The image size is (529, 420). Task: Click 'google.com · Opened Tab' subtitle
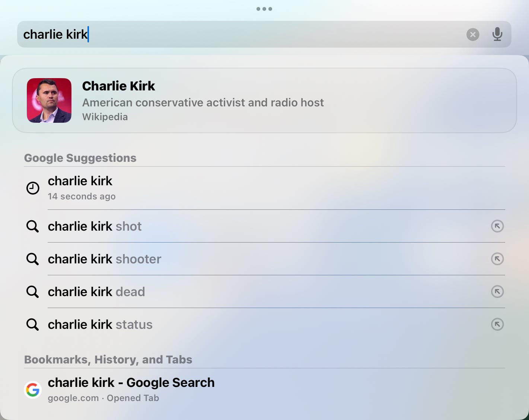103,398
